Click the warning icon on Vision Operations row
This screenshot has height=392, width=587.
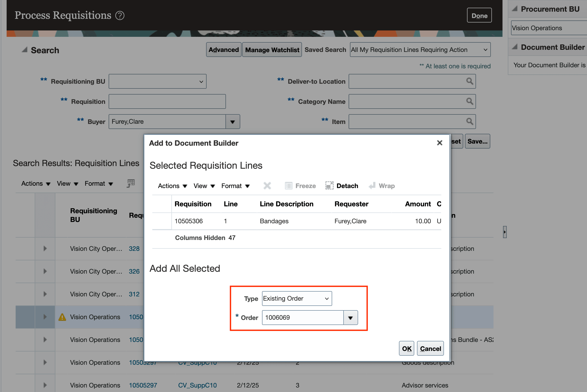(62, 317)
